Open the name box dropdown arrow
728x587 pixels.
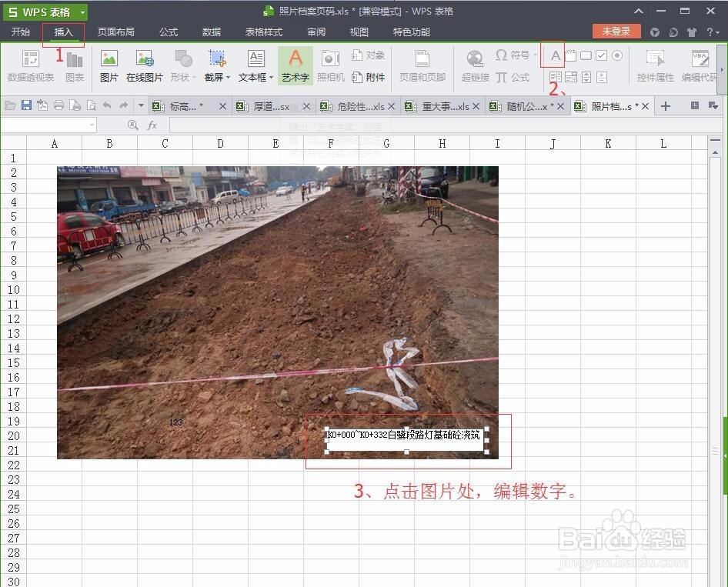(92, 125)
